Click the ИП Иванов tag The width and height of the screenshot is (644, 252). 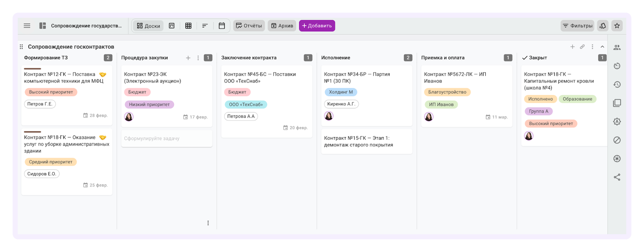click(x=441, y=104)
